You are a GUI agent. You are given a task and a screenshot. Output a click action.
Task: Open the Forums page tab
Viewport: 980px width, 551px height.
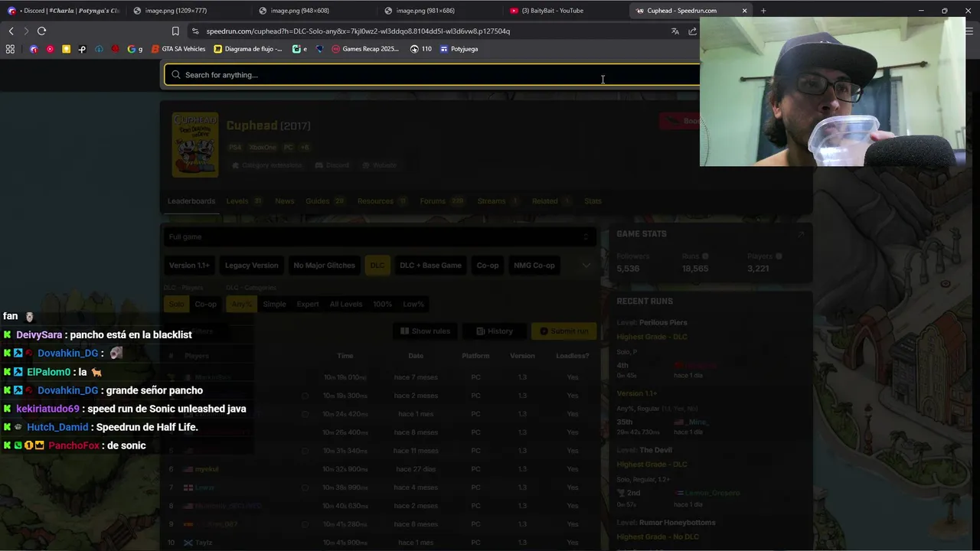(x=442, y=201)
